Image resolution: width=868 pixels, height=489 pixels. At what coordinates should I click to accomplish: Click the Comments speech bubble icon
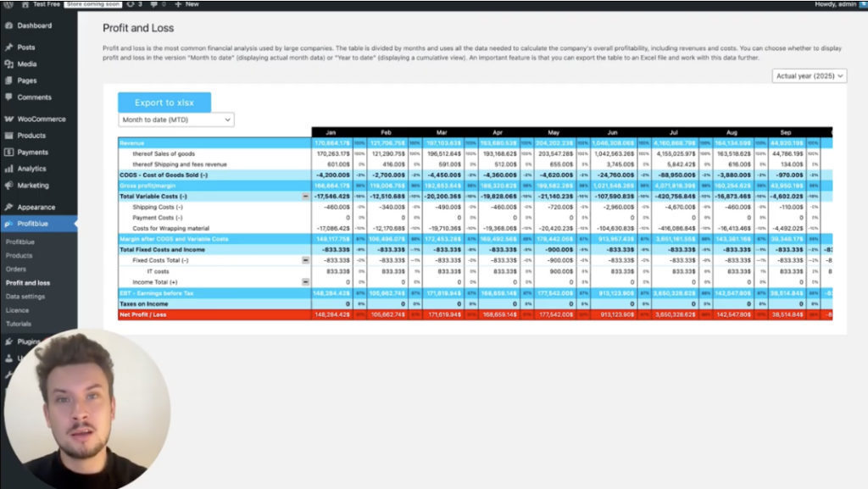(x=8, y=97)
